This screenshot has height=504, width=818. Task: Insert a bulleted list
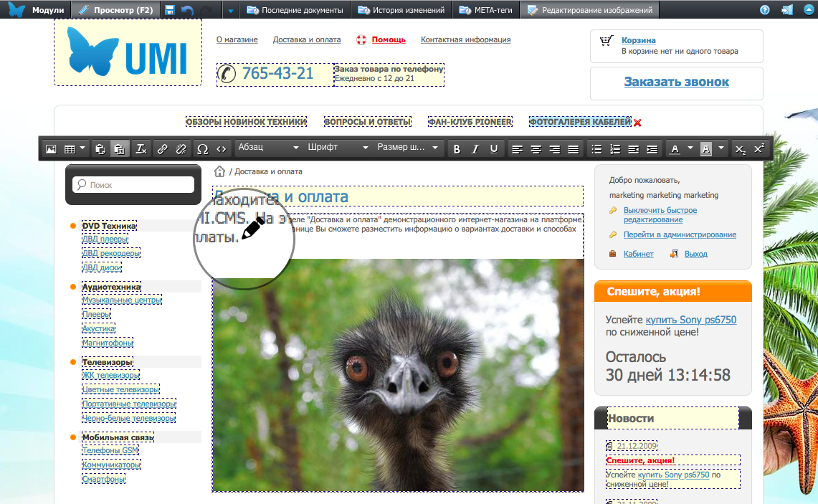[596, 149]
